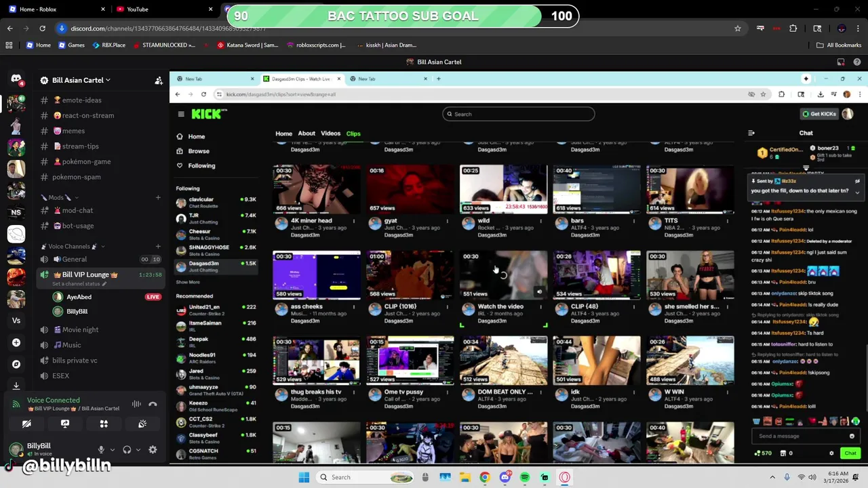868x488 pixels.
Task: Show More followed channels in Kick sidebar
Action: [188, 282]
